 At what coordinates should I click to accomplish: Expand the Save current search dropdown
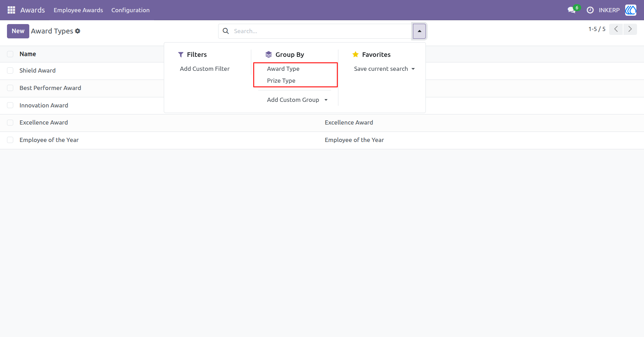[384, 69]
